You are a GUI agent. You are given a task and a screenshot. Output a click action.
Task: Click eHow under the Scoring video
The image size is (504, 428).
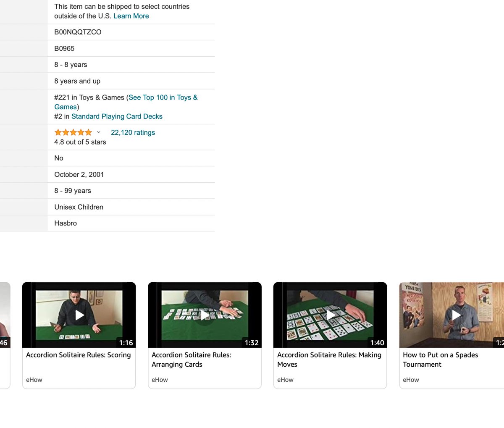pyautogui.click(x=34, y=380)
